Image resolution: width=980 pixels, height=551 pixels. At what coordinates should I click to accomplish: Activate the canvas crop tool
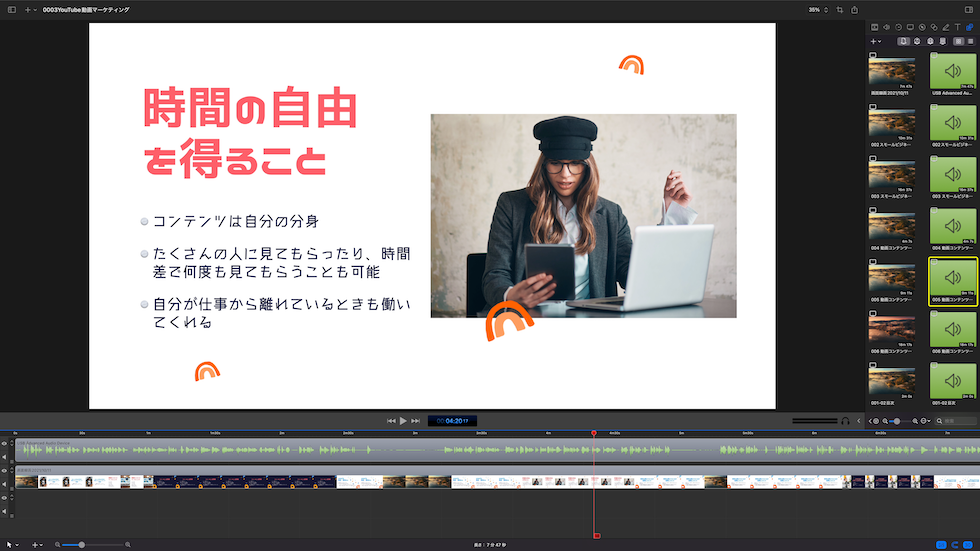(839, 10)
